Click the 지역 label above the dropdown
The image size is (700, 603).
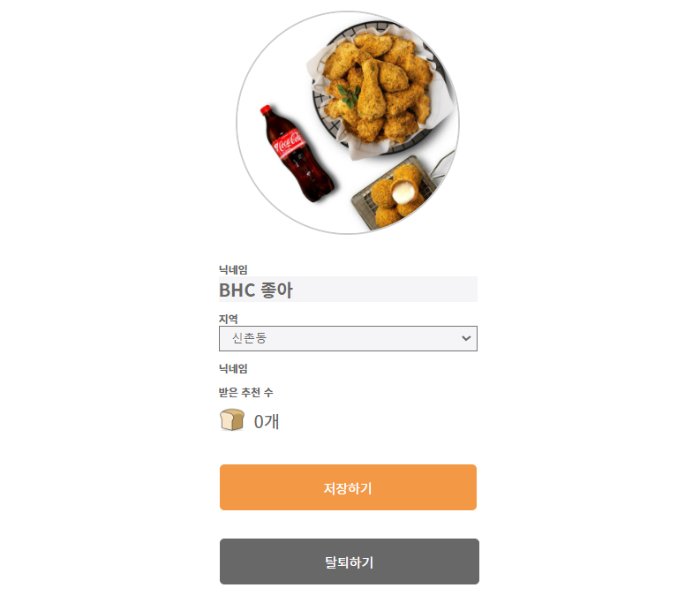[x=228, y=319]
